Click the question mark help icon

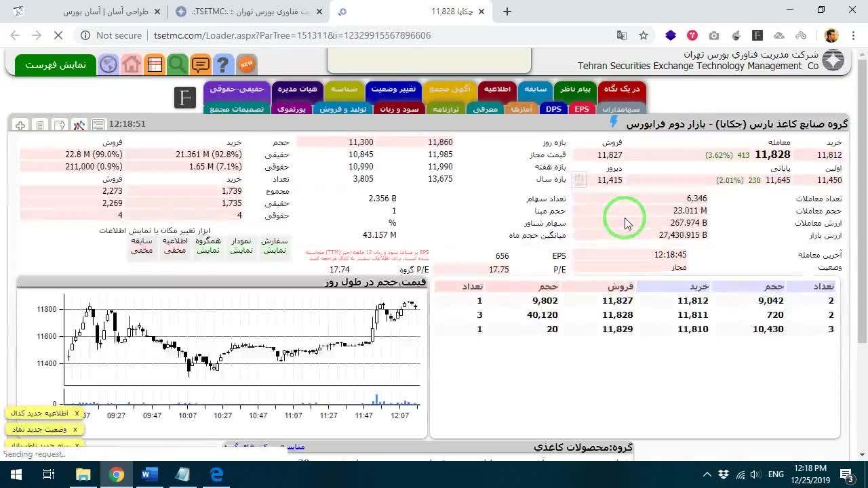(223, 64)
